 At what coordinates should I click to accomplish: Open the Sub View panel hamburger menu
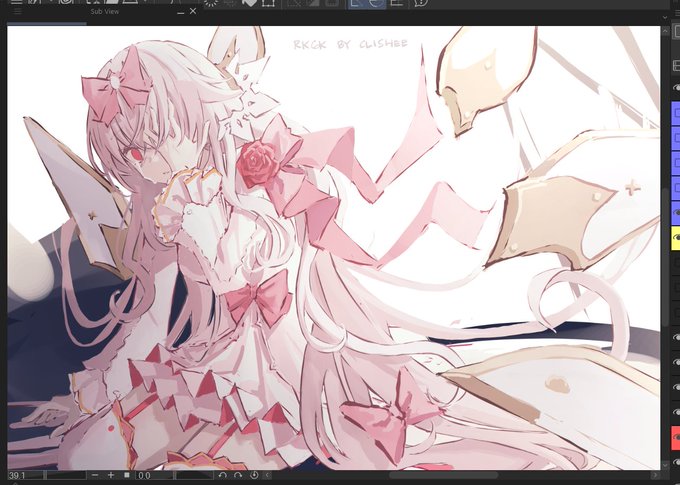(17, 11)
